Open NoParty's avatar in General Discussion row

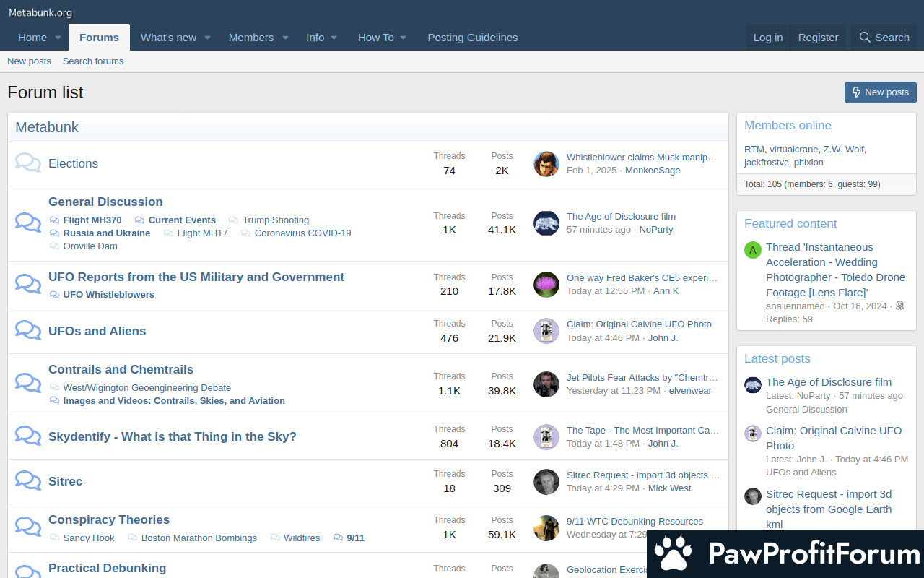coord(546,223)
